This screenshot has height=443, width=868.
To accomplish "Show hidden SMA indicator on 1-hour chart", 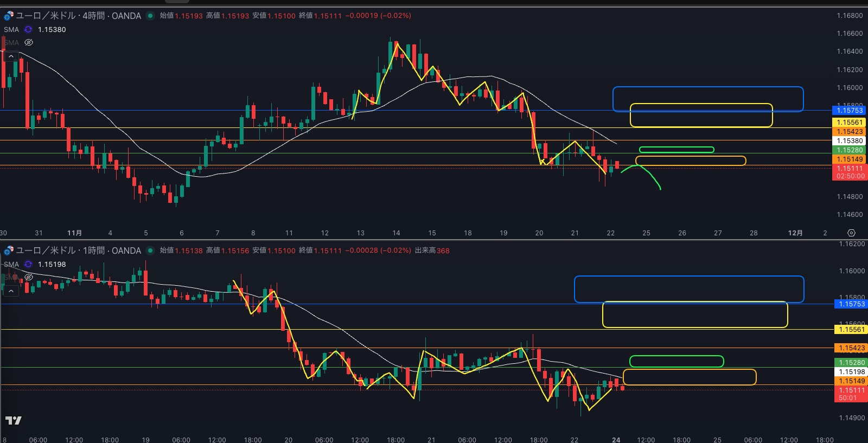I will (x=29, y=277).
